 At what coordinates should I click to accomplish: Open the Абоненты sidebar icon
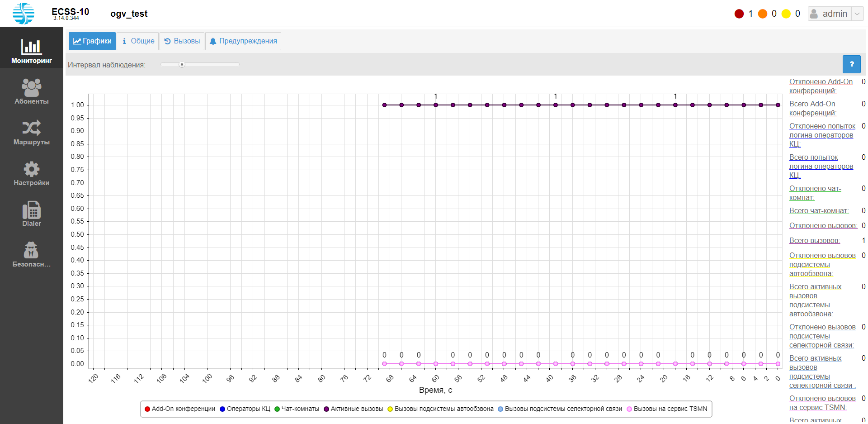point(31,87)
